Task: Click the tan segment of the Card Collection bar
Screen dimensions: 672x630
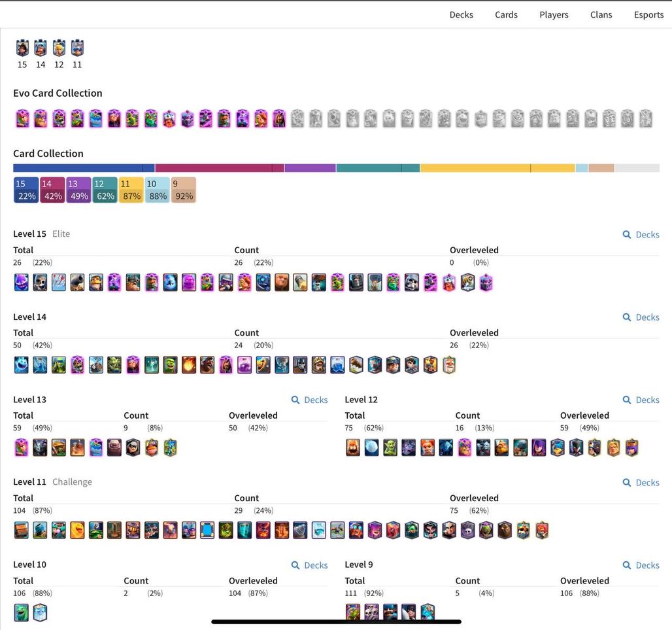Action: (x=601, y=168)
